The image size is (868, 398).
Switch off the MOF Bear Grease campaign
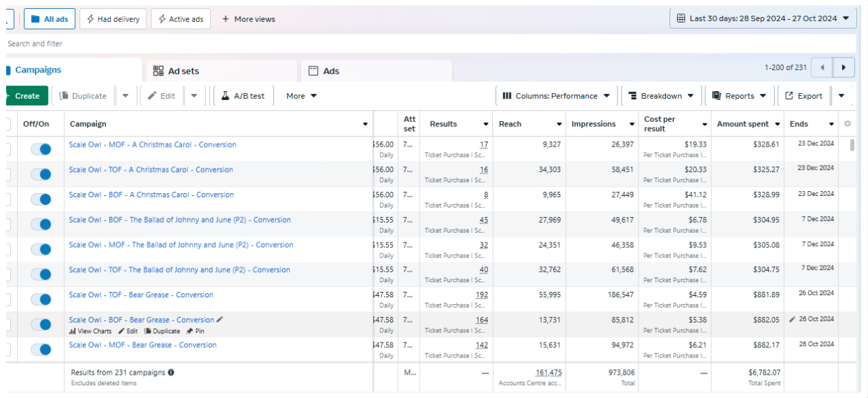41,349
